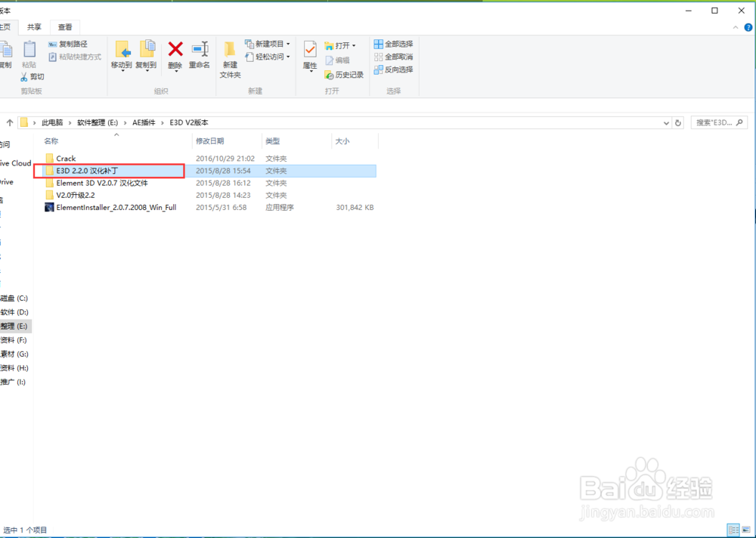
Task: Select Creative Cloud in navigation pane
Action: [x=15, y=163]
